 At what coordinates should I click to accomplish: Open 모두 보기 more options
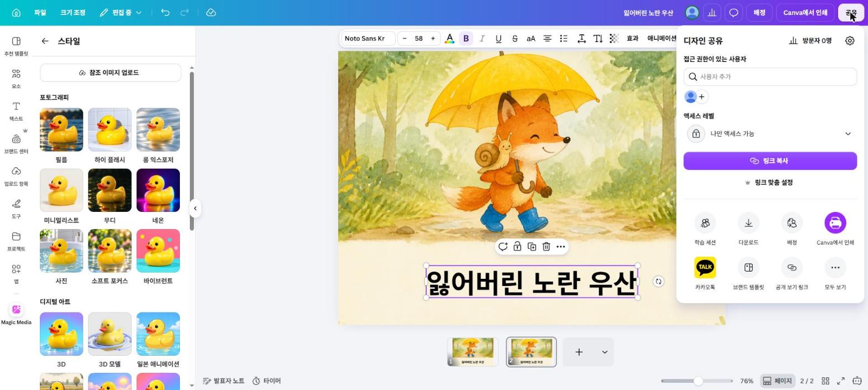pyautogui.click(x=835, y=274)
